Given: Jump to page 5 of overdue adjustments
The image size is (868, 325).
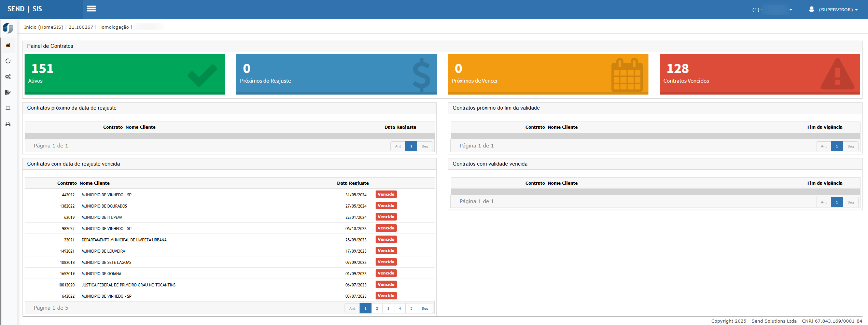Looking at the screenshot, I should (411, 308).
